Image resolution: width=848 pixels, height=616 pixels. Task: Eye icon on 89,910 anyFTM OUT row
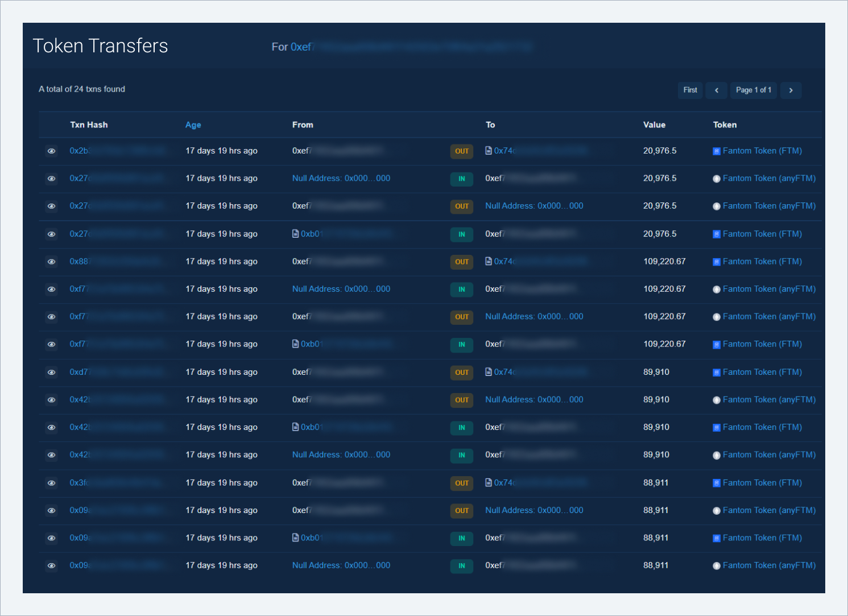pyautogui.click(x=51, y=400)
